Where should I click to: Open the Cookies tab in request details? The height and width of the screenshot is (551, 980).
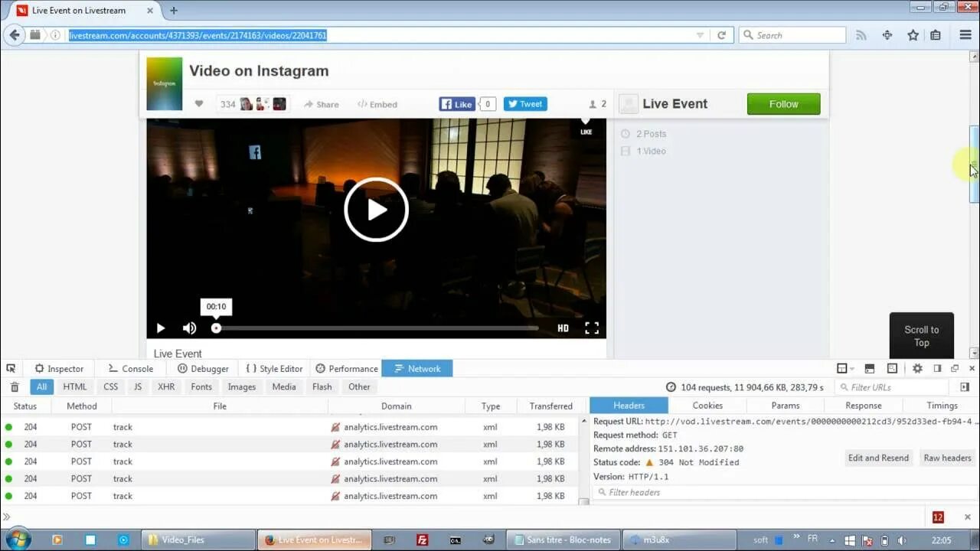tap(707, 406)
